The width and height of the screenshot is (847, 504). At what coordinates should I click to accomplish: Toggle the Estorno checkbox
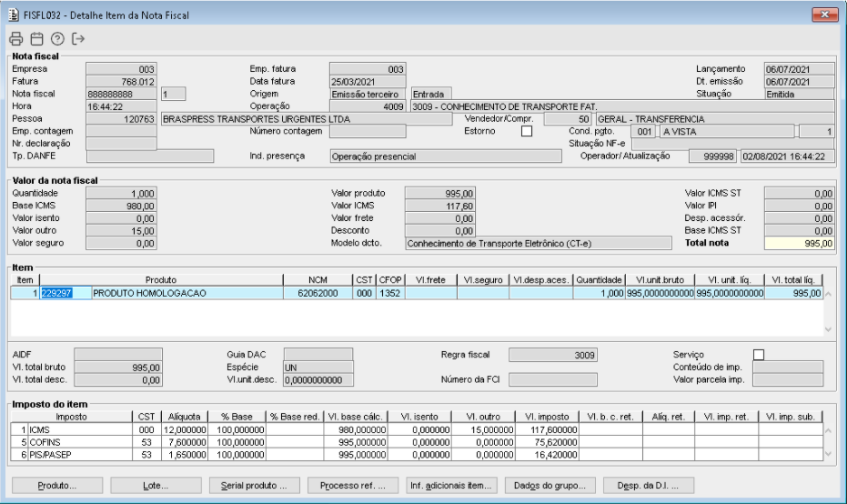coord(527,131)
